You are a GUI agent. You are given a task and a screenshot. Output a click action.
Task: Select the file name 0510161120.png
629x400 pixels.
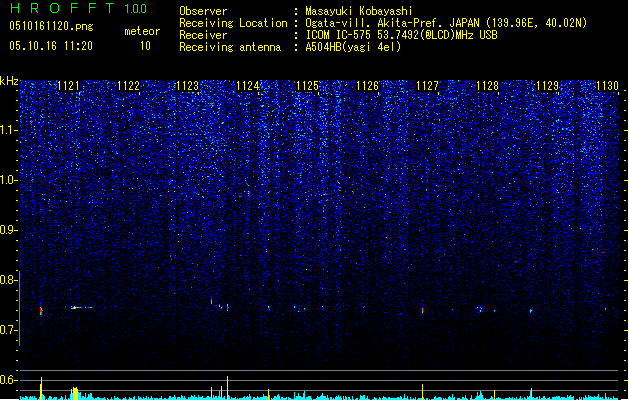point(51,27)
